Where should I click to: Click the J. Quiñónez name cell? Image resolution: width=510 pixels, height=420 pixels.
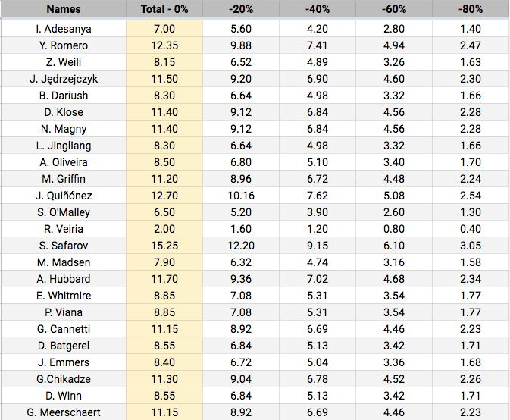pyautogui.click(x=64, y=196)
